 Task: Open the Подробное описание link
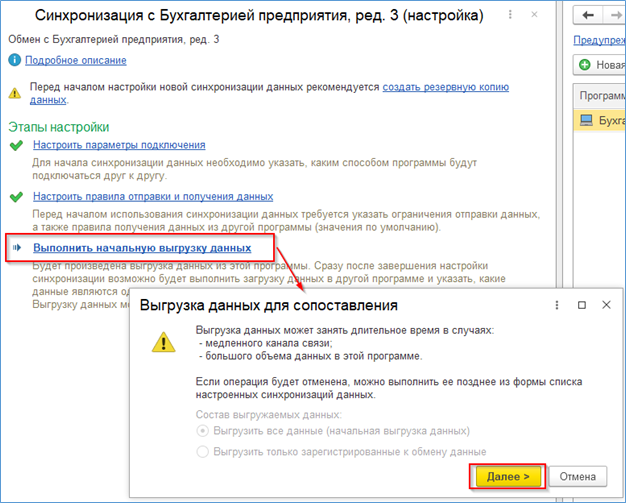coord(76,60)
